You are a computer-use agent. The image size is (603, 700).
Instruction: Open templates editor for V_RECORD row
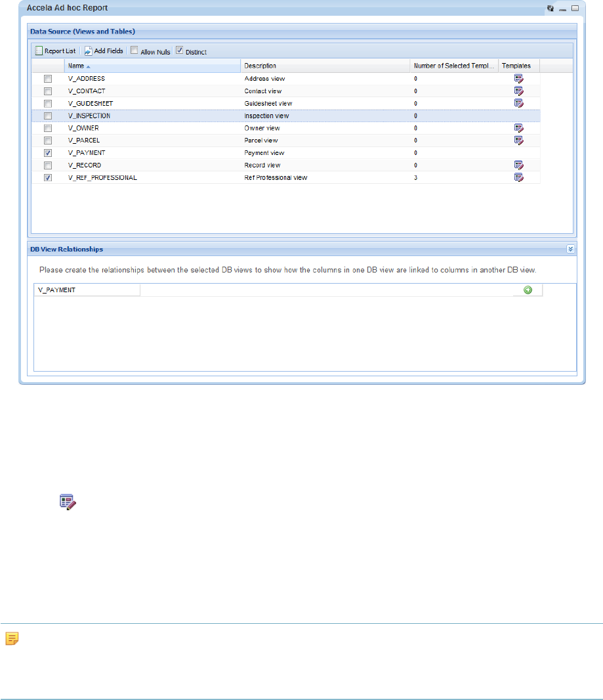point(519,165)
